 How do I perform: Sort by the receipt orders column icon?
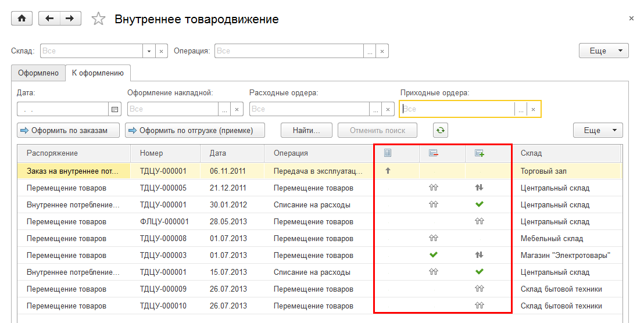pos(480,153)
